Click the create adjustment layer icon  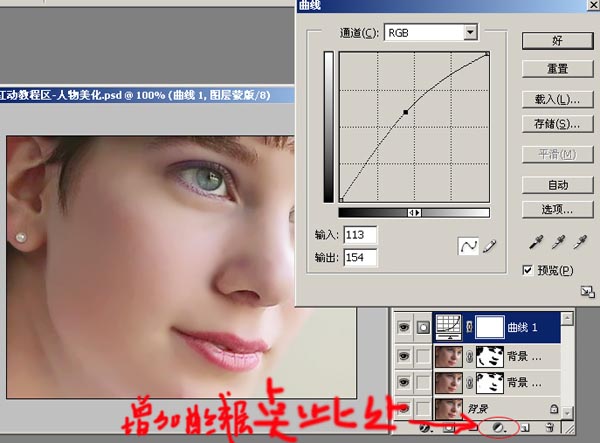point(499,428)
